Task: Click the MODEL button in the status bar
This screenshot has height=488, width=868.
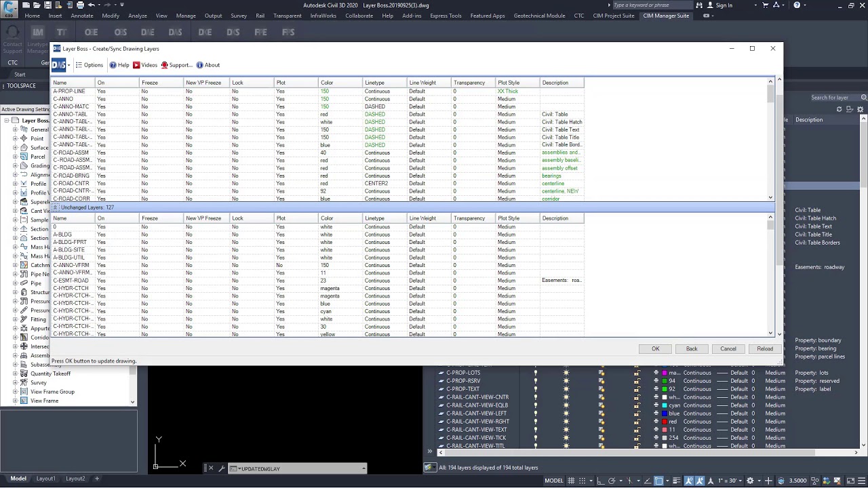Action: coord(553,481)
